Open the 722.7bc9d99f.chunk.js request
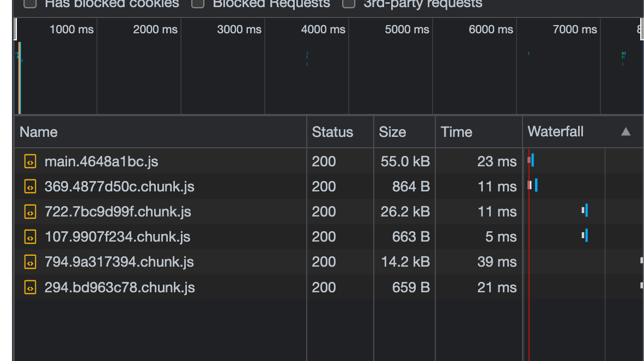The width and height of the screenshot is (644, 361). point(118,212)
